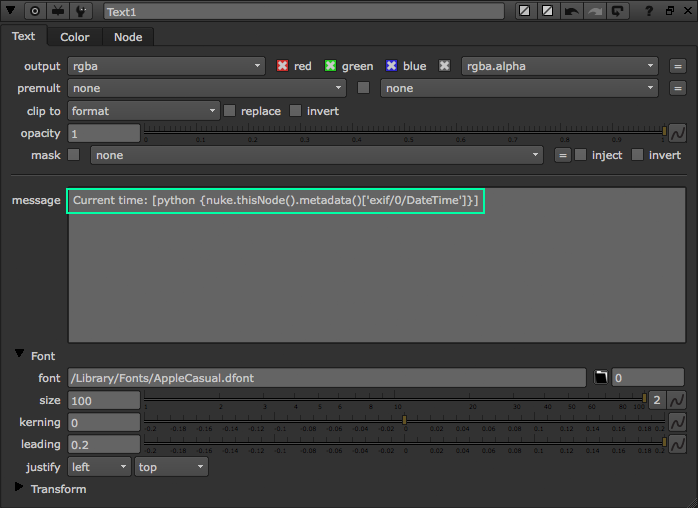The height and width of the screenshot is (508, 698).
Task: Open animation menu for the opacity curve
Action: 677,133
